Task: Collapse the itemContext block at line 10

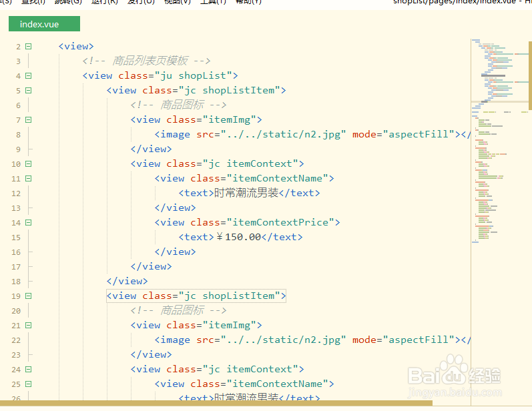Action: tap(29, 163)
